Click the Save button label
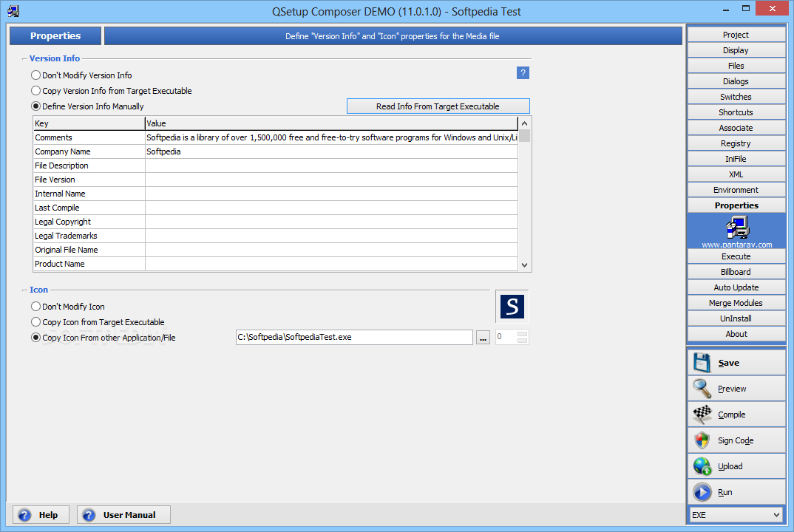This screenshot has width=794, height=532. coord(729,363)
